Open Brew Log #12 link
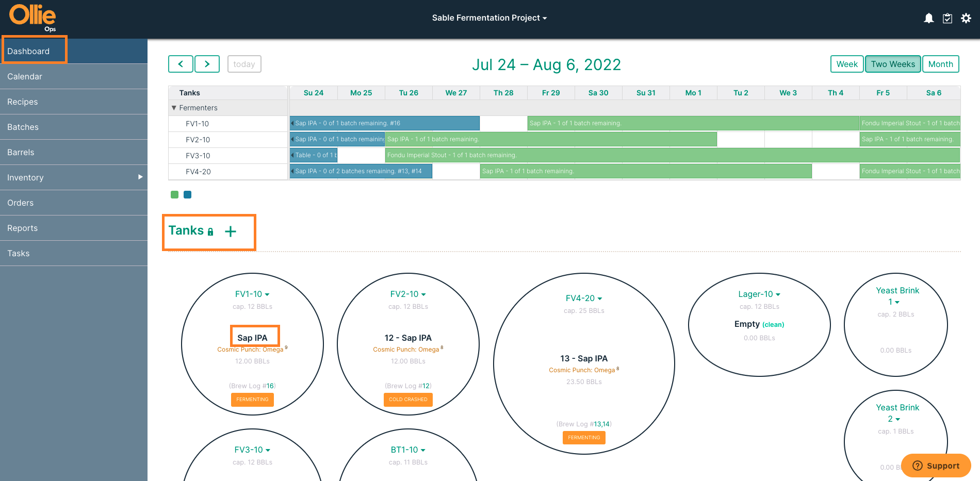The width and height of the screenshot is (980, 481). pyautogui.click(x=426, y=386)
